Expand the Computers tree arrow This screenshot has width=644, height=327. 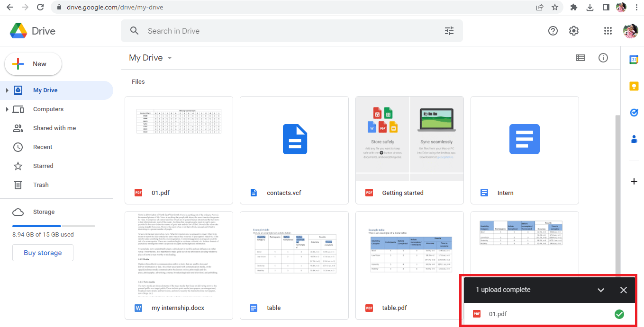pyautogui.click(x=7, y=109)
